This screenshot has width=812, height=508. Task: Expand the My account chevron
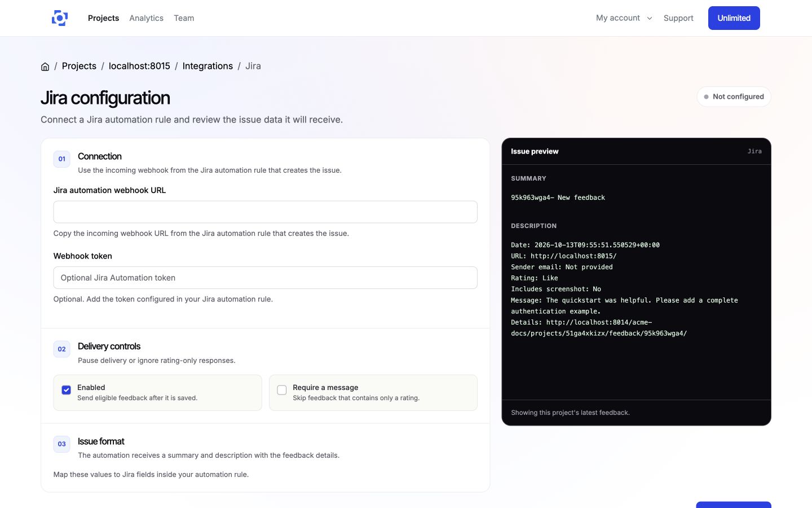[650, 18]
